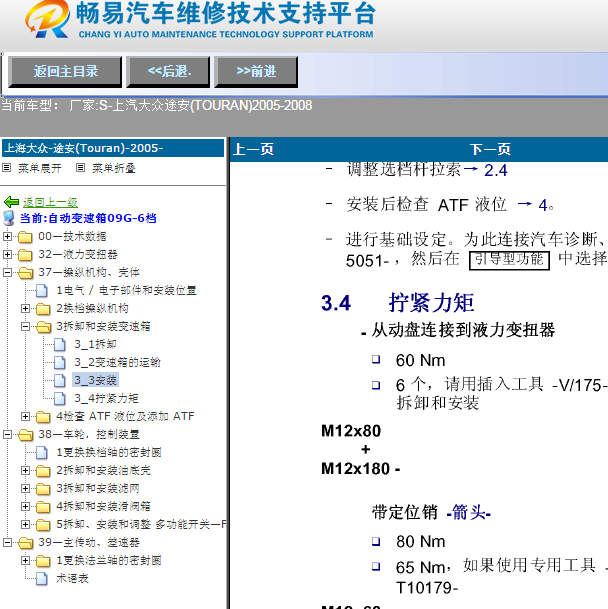Click the open folder icon of 37—操纵机构、壳体
The image size is (608, 609).
[x=26, y=273]
